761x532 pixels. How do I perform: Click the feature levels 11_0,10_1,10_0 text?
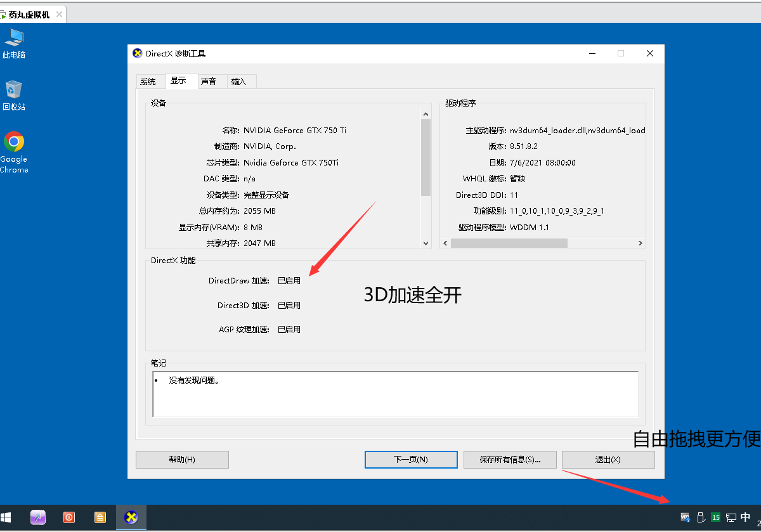pos(557,211)
